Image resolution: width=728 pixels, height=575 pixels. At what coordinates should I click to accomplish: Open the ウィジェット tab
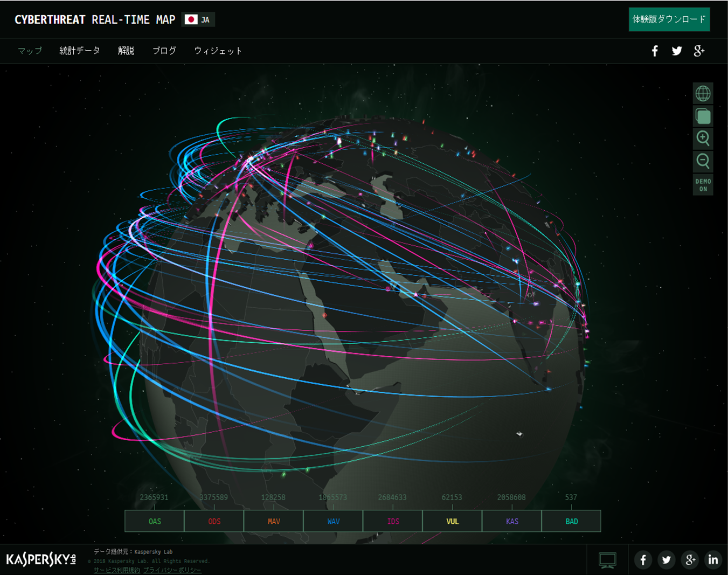coord(218,51)
